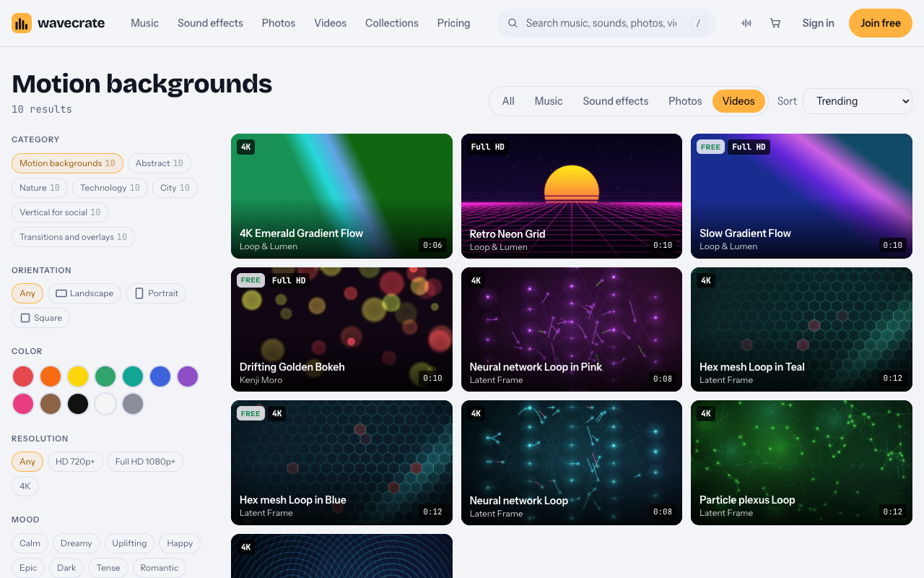Pick the red color swatch
This screenshot has height=578, width=924.
[x=23, y=376]
